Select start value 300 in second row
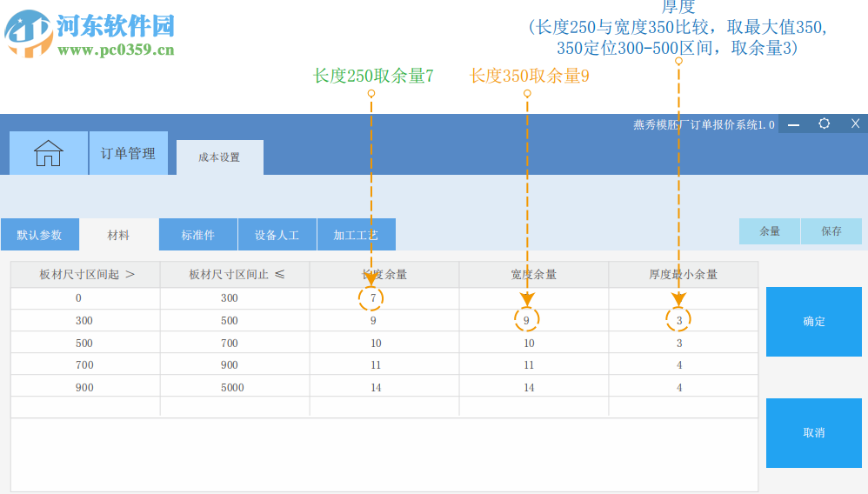This screenshot has width=868, height=494. click(x=86, y=320)
